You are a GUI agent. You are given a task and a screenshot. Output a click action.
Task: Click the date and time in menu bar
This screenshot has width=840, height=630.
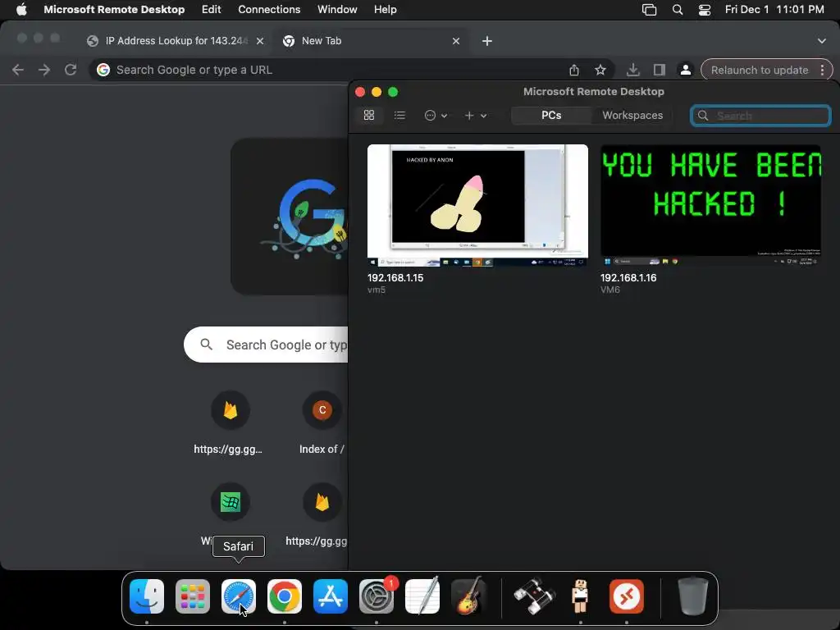point(774,10)
